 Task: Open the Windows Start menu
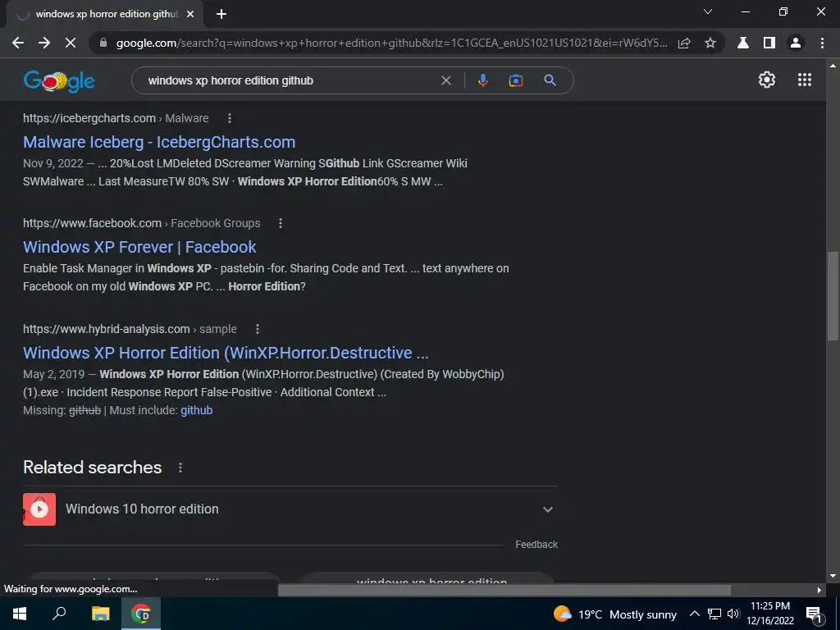click(20, 614)
